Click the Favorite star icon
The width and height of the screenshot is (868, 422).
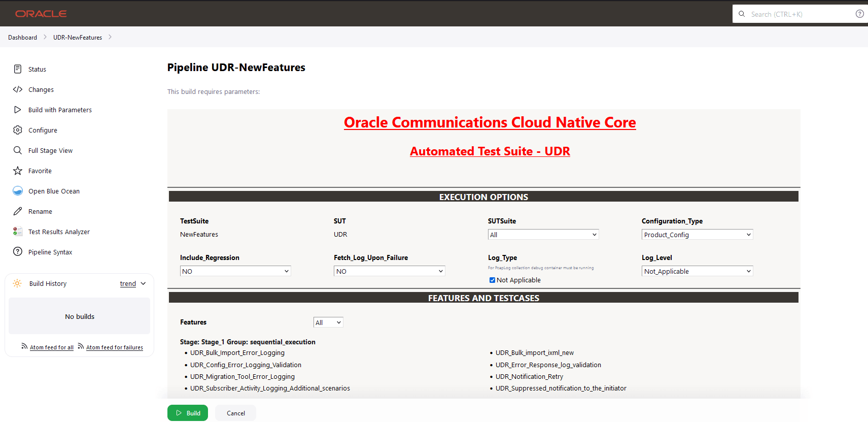point(18,171)
